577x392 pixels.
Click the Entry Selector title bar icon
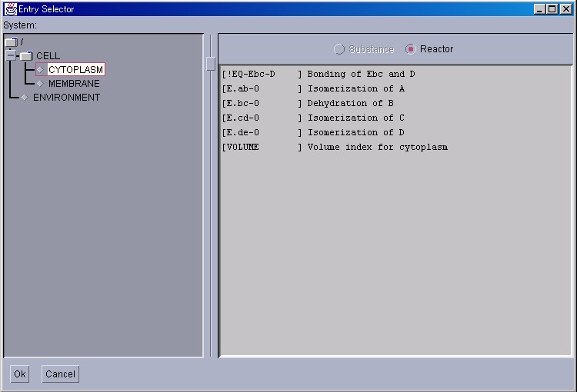[11, 9]
